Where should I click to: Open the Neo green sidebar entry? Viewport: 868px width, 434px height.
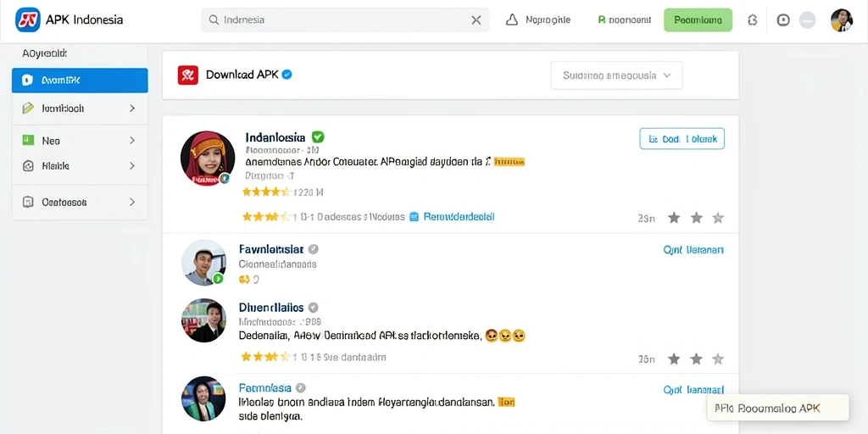(x=80, y=141)
